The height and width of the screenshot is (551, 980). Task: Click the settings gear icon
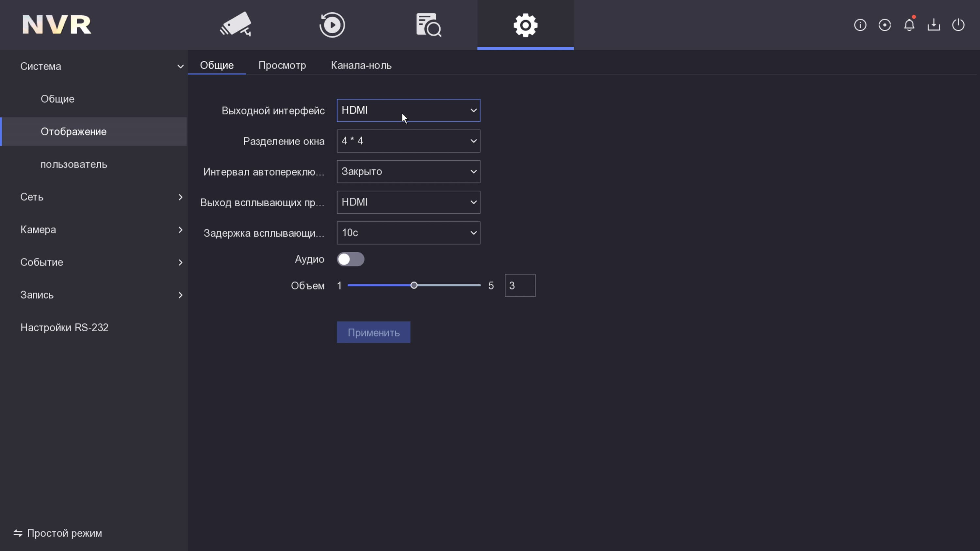click(525, 25)
